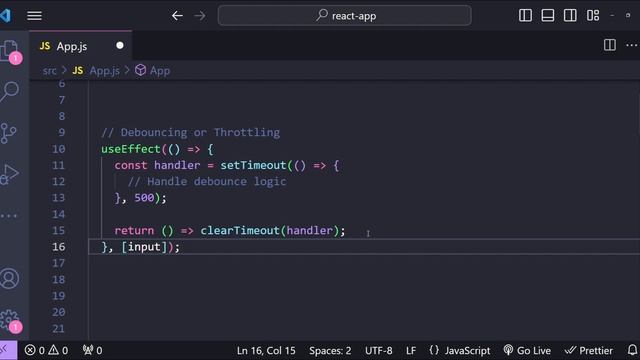Open the Explorer view in activity bar
640x360 pixels.
pos(10,51)
